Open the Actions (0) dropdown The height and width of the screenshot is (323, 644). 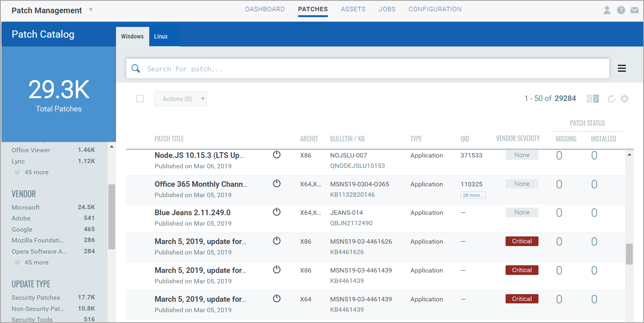[x=181, y=99]
